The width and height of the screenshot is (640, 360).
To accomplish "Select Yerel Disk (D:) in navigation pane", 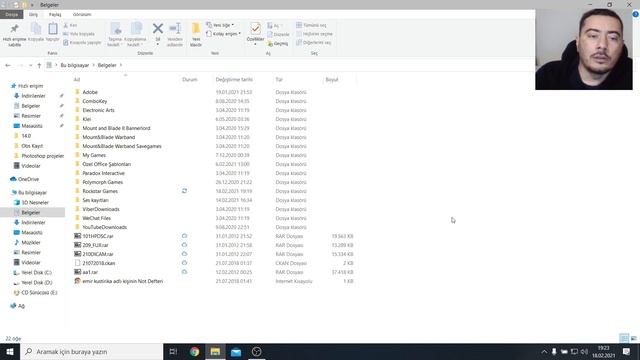I will (x=33, y=282).
